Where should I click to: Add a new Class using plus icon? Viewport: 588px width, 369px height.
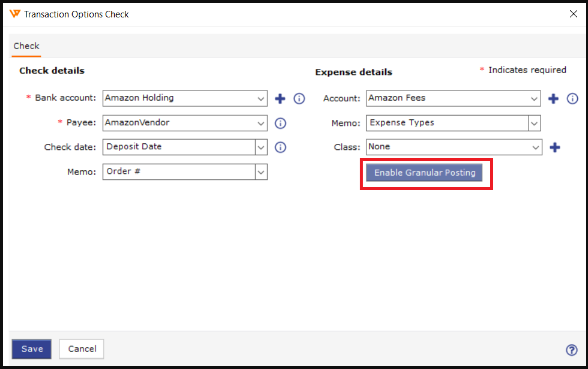tap(555, 147)
